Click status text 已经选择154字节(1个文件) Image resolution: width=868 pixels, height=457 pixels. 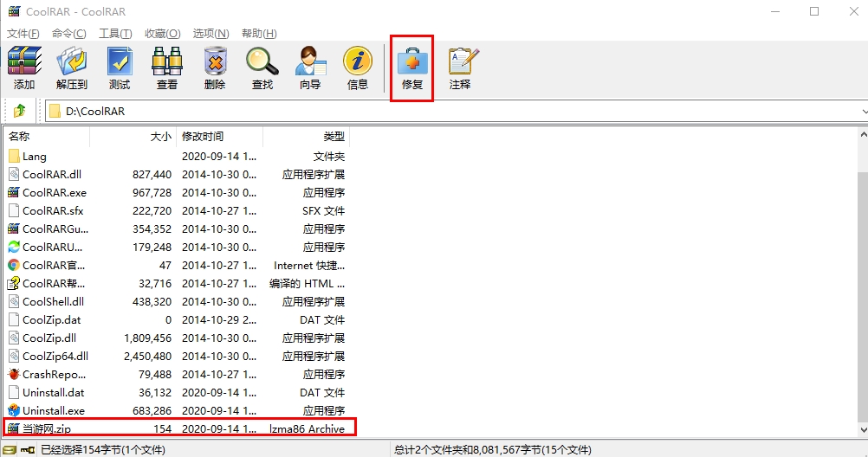coord(103,450)
